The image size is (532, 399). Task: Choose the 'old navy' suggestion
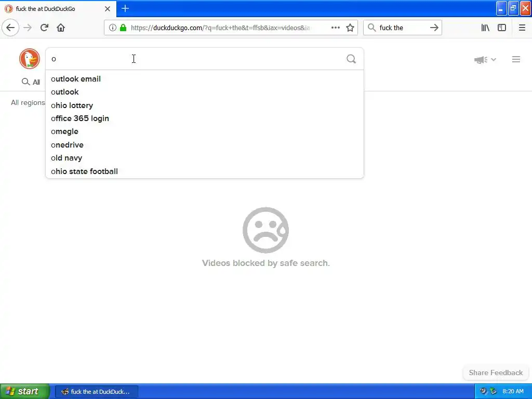[x=205, y=158]
